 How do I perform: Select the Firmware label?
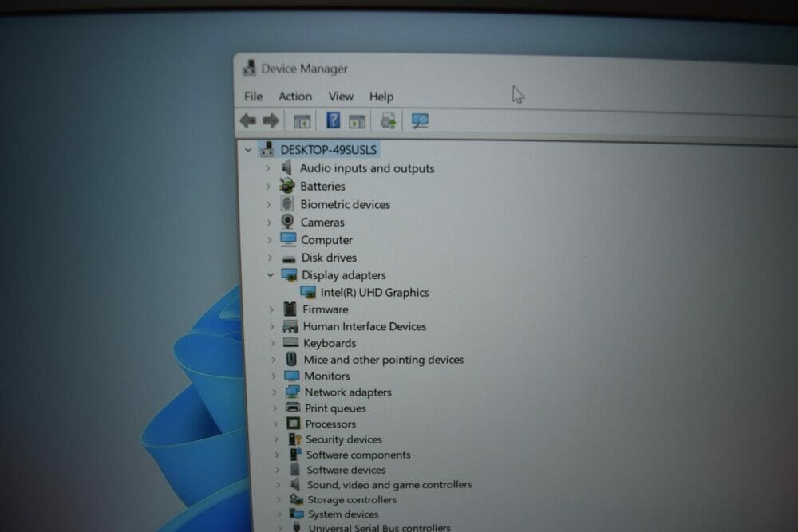326,309
